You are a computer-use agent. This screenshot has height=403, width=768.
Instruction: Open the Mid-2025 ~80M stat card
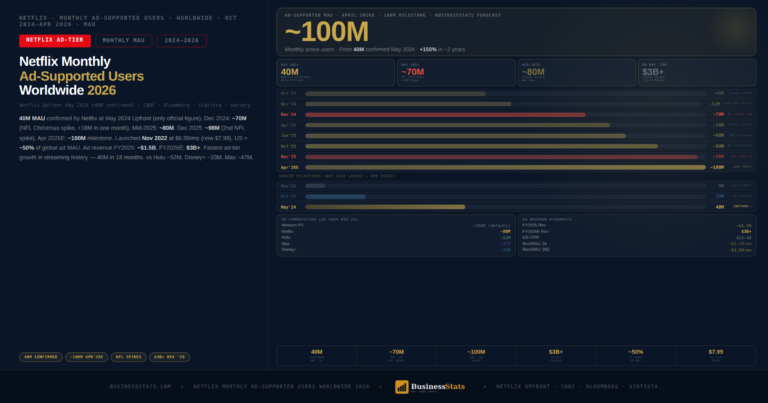click(x=577, y=72)
